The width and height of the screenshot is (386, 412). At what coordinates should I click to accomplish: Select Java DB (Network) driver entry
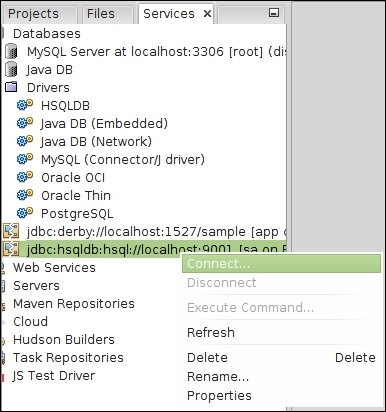pos(96,142)
